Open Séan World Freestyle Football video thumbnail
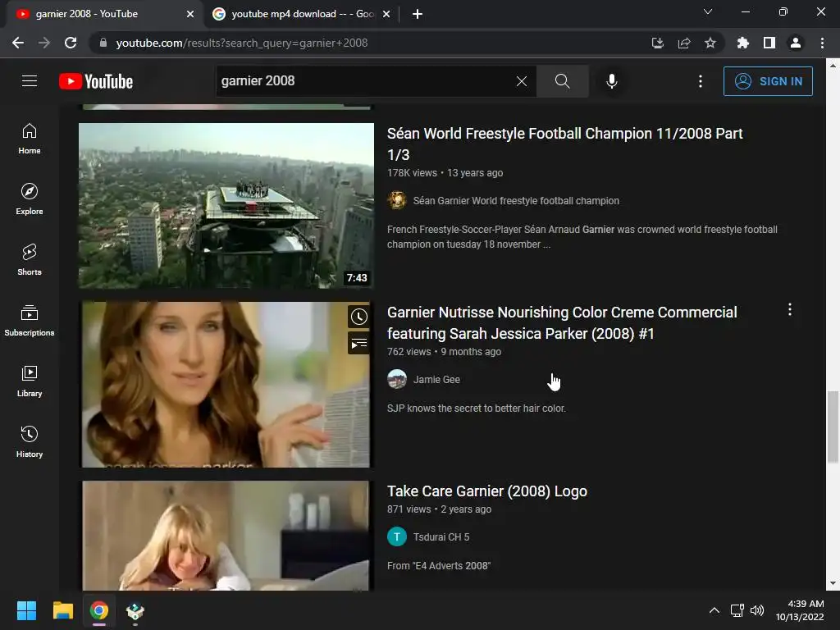This screenshot has height=630, width=840. (226, 206)
